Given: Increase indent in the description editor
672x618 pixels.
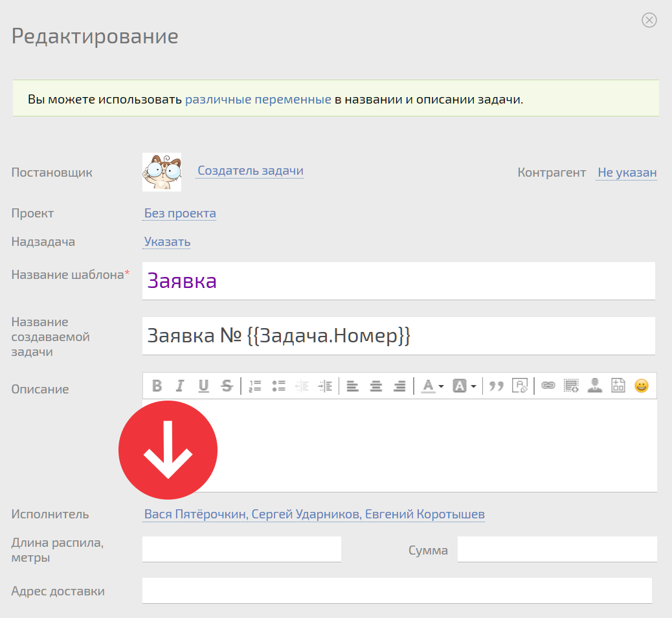Looking at the screenshot, I should click(x=325, y=386).
